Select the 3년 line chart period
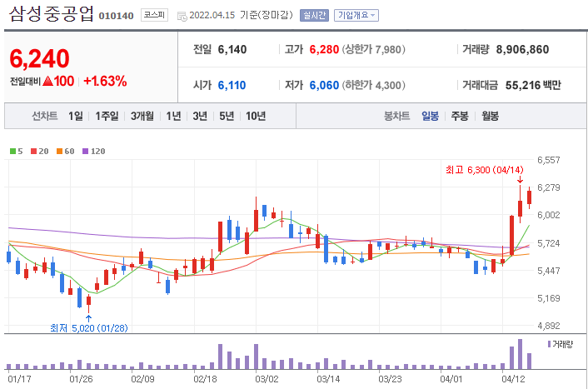The width and height of the screenshot is (588, 389). tap(200, 117)
